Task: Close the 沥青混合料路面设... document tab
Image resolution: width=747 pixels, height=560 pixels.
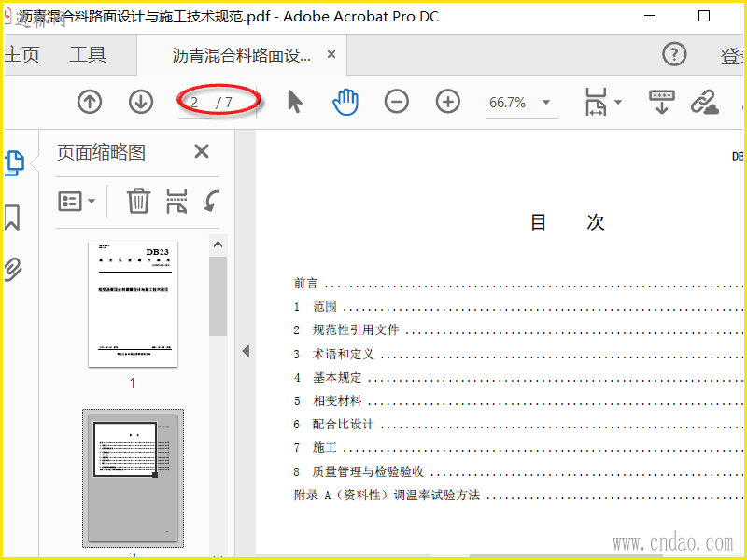Action: tap(331, 55)
